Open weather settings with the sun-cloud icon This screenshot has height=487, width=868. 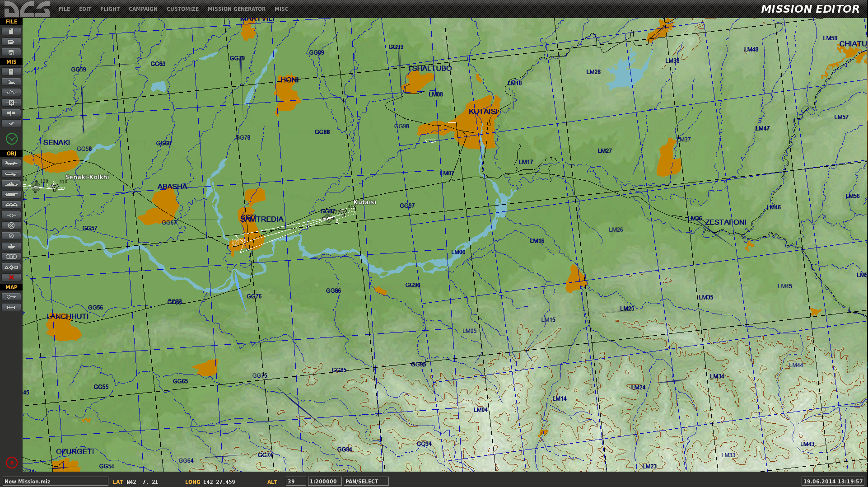tap(11, 82)
